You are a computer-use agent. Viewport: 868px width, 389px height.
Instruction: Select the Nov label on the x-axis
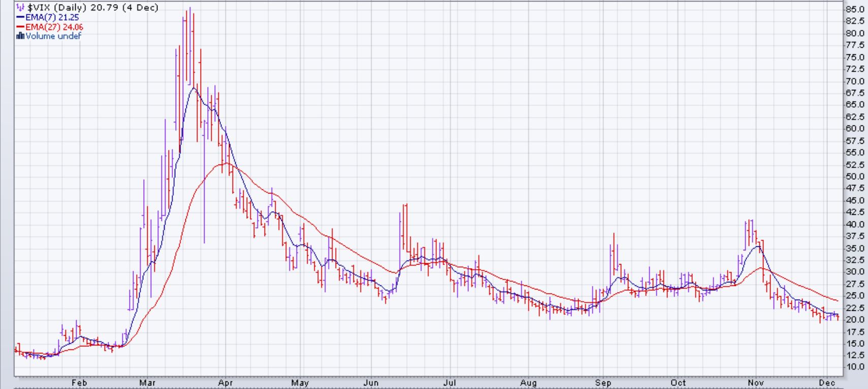756,383
